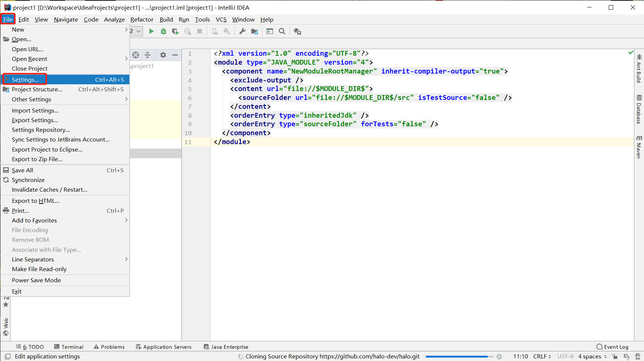Click the Attach debugger device icon
Screen dimensions: 644x361
[x=215, y=32]
